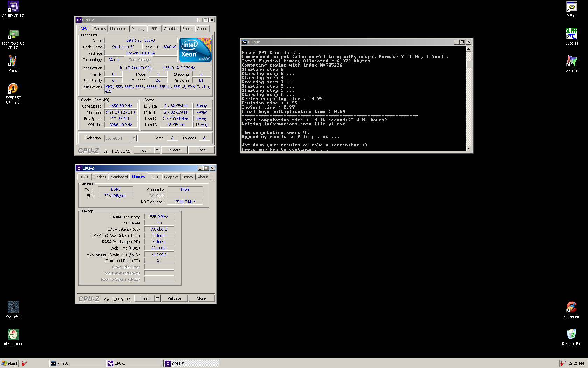Click Validate in upper CPU-Z window
This screenshot has height=368, width=588.
click(x=174, y=150)
